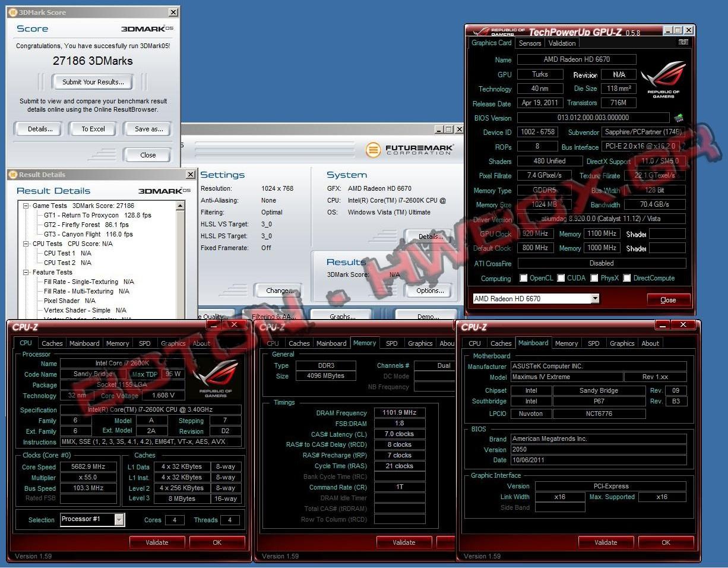Click the GPU-Z Name field with AMD Radeon HD 6670
This screenshot has height=568, width=728.
(x=577, y=59)
